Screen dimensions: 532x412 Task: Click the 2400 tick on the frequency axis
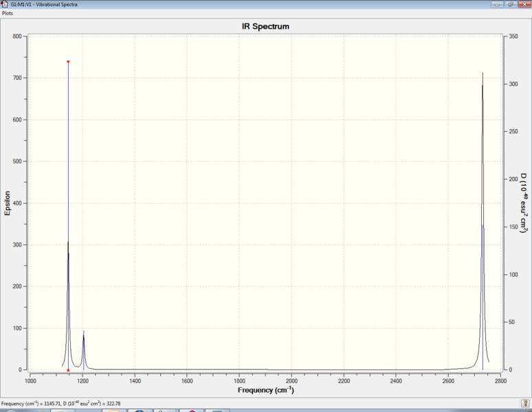396,381
